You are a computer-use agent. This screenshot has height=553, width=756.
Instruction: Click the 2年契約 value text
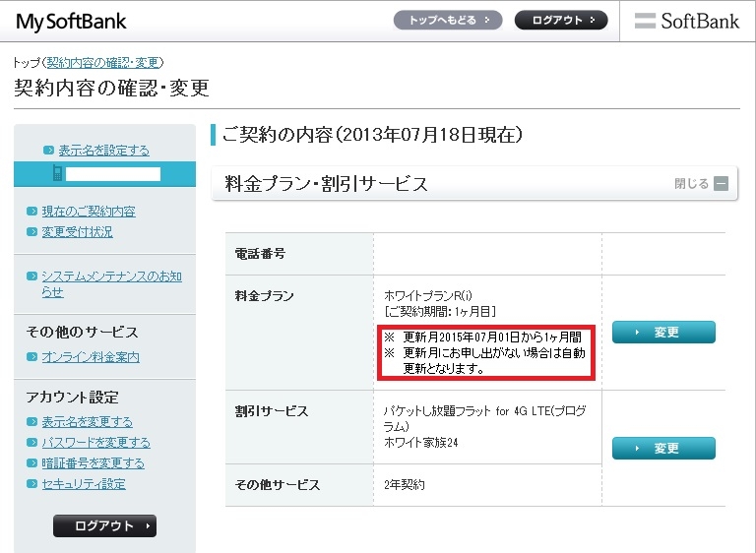pos(404,484)
